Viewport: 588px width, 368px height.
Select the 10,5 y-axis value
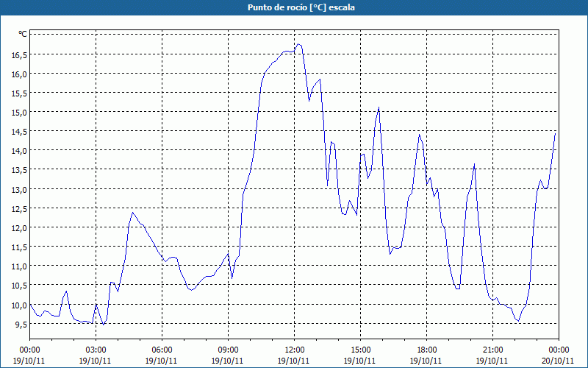pyautogui.click(x=19, y=286)
